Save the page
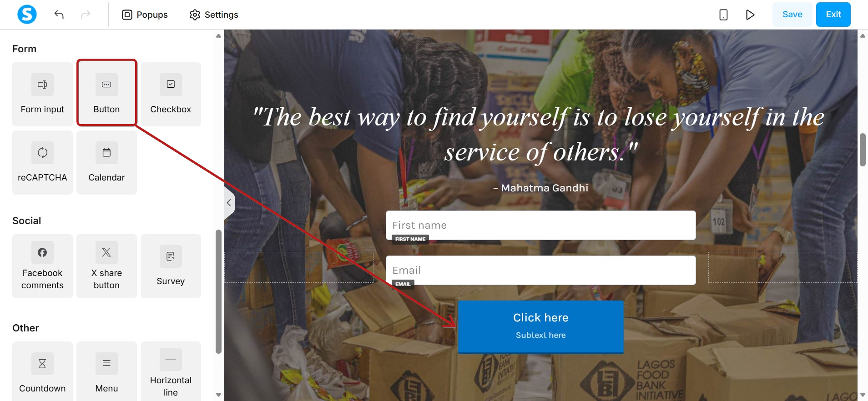The image size is (868, 401). click(792, 14)
